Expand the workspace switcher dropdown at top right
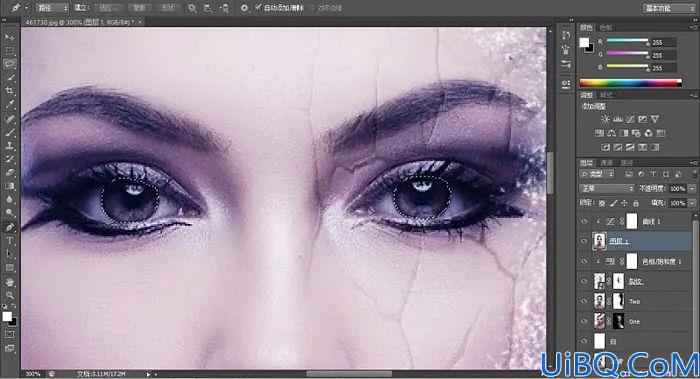The width and height of the screenshot is (700, 379). click(x=669, y=8)
